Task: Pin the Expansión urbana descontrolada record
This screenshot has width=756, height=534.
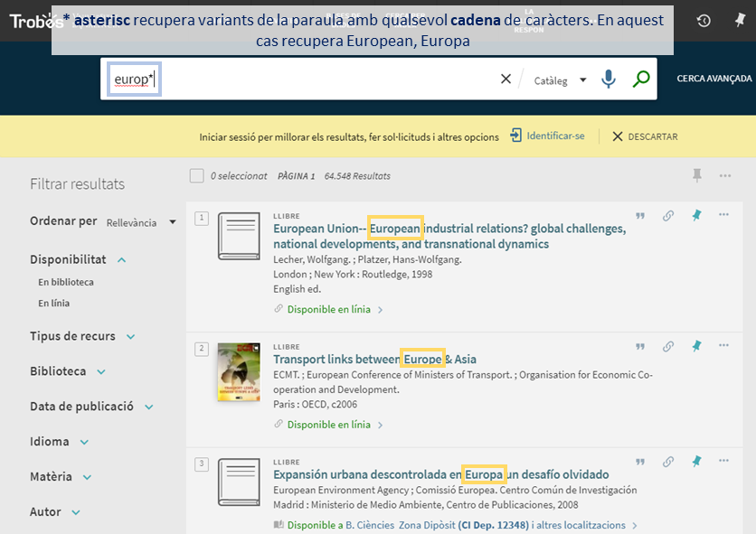Action: [696, 461]
